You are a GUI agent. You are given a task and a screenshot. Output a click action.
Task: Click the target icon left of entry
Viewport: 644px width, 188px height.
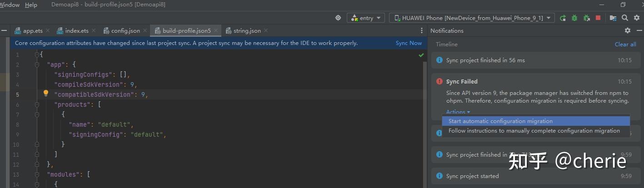click(x=338, y=18)
